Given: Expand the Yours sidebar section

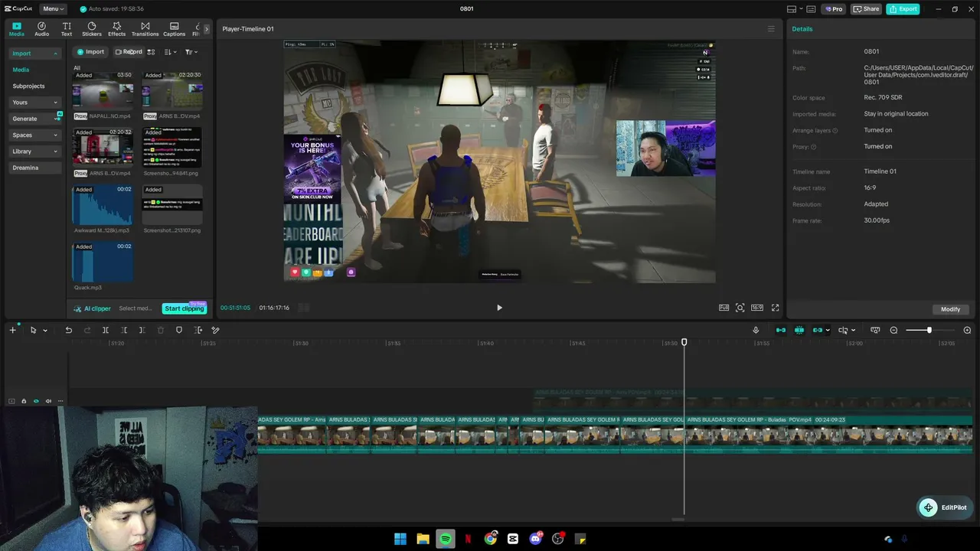Looking at the screenshot, I should tap(34, 103).
